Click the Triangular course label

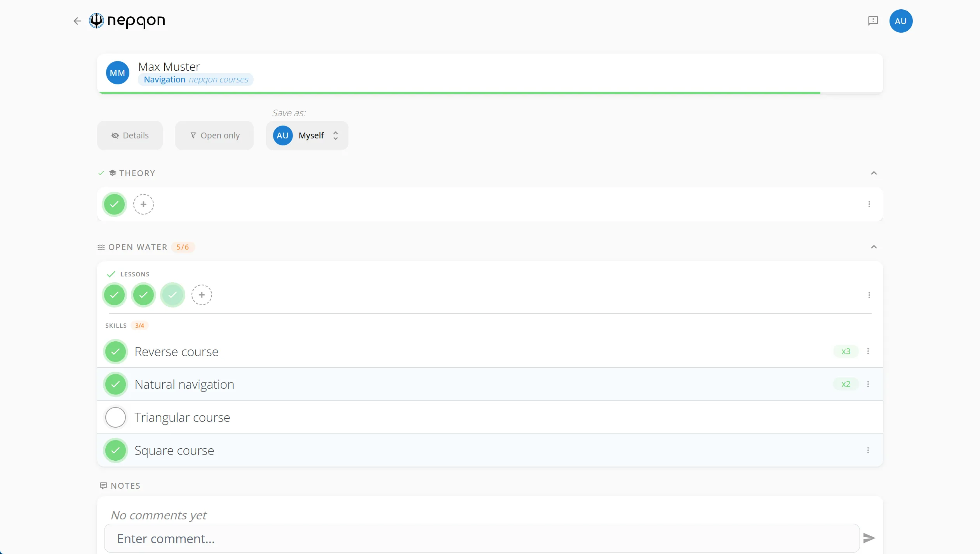tap(182, 417)
